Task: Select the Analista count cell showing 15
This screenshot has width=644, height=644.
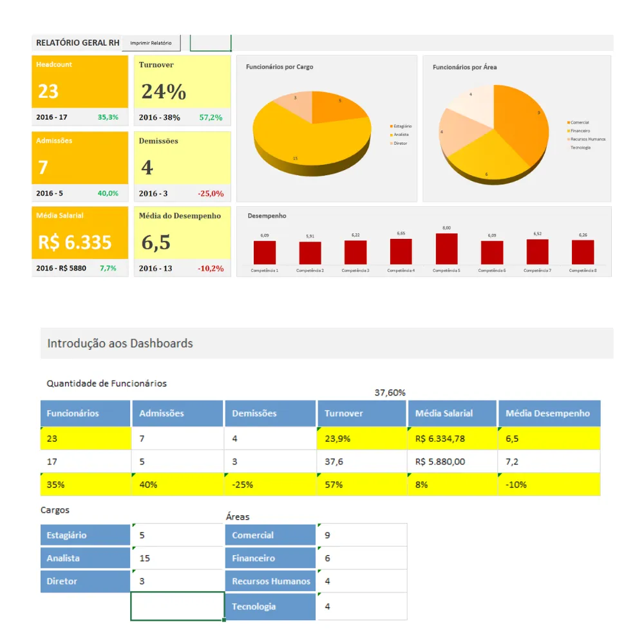Action: coord(178,558)
